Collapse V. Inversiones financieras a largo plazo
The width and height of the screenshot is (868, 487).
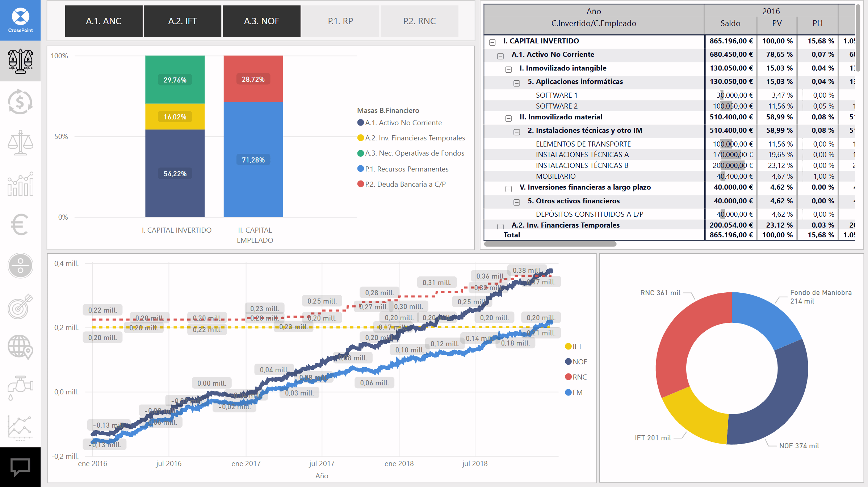click(x=508, y=189)
